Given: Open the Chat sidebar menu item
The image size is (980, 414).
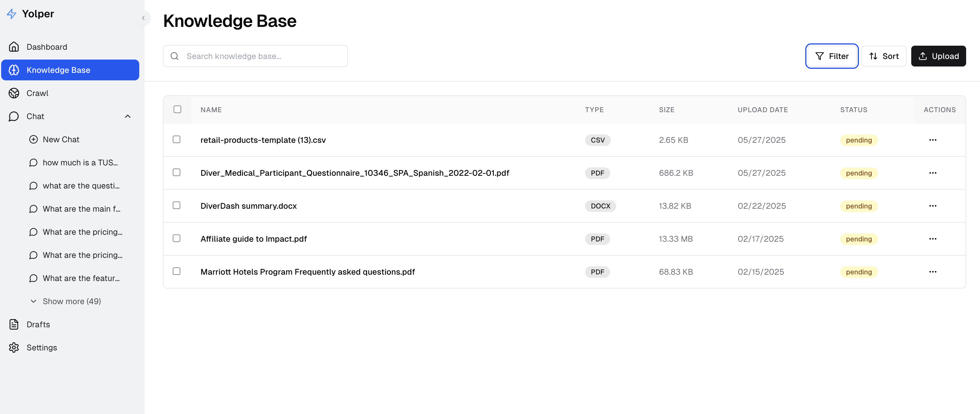Looking at the screenshot, I should coord(70,117).
